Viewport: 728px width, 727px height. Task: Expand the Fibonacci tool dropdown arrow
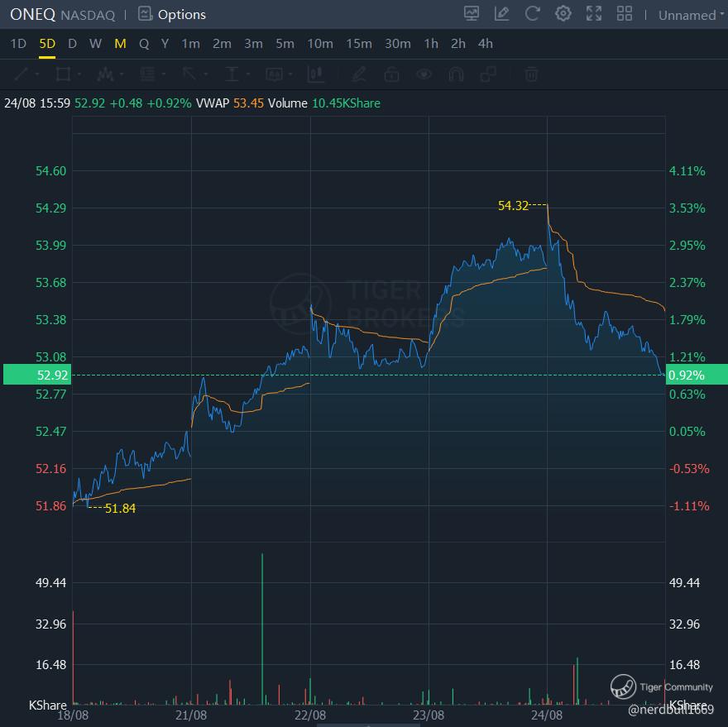coord(164,74)
